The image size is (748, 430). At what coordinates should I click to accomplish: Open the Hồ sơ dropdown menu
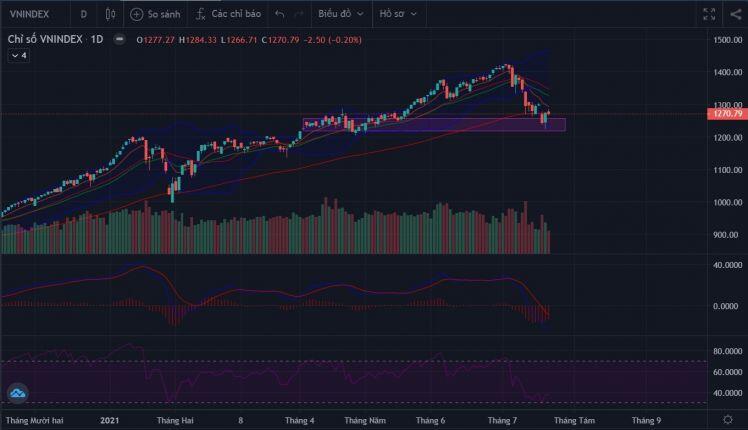[398, 14]
